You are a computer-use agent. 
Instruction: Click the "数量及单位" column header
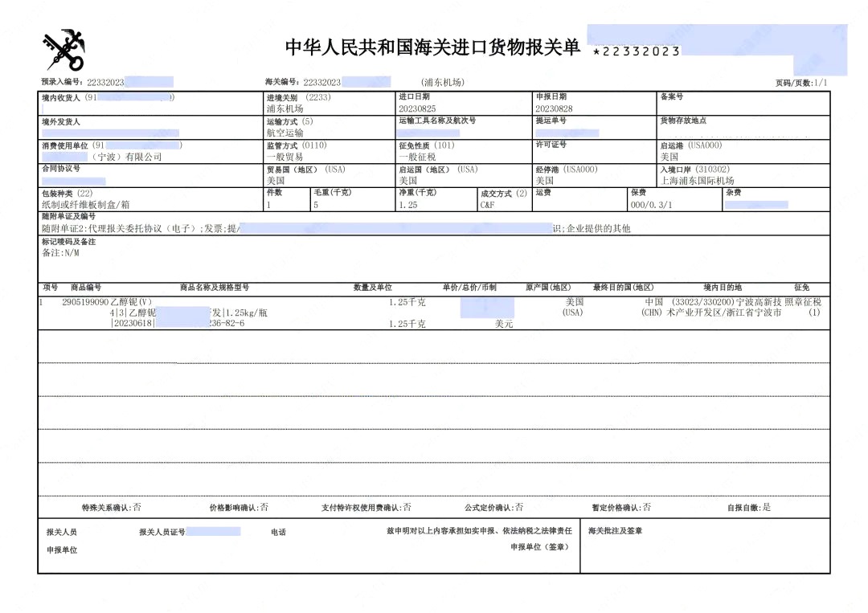[373, 287]
